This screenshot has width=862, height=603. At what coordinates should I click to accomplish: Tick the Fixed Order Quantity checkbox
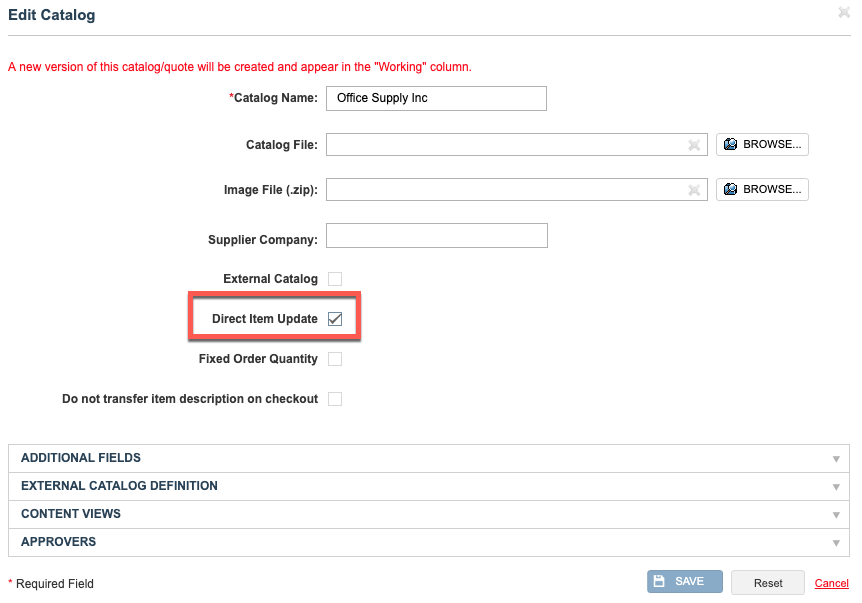335,359
